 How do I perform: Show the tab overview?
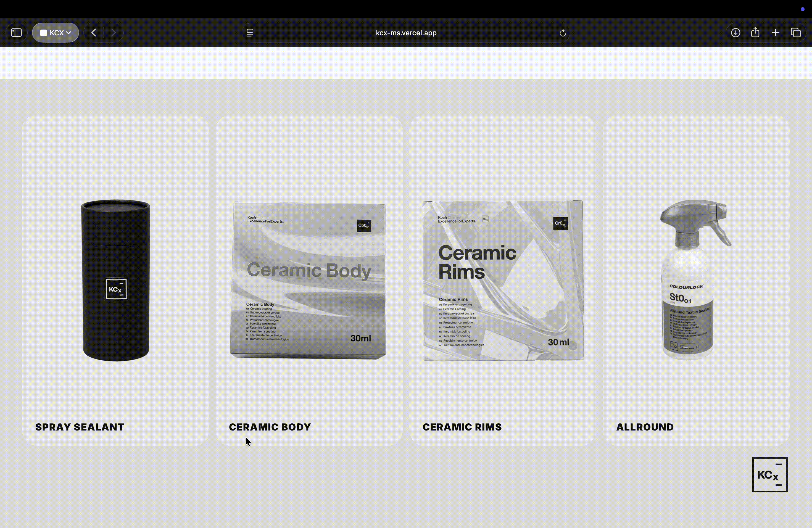pos(796,33)
